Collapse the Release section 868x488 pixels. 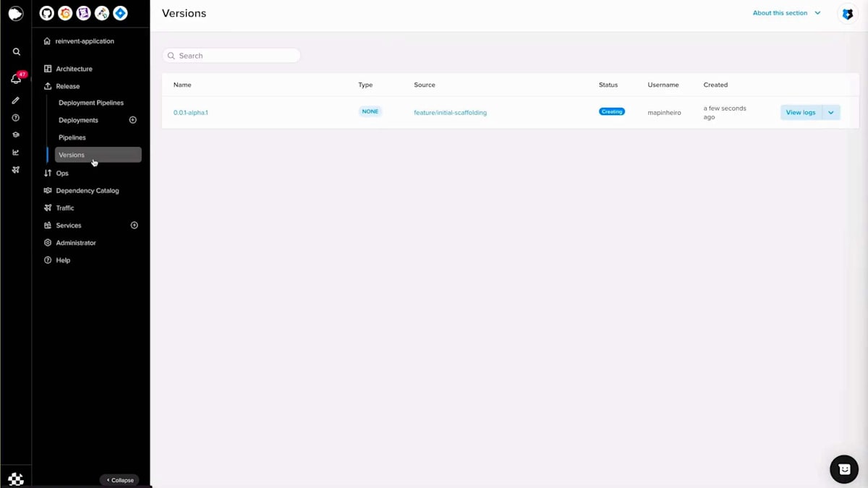[61, 86]
